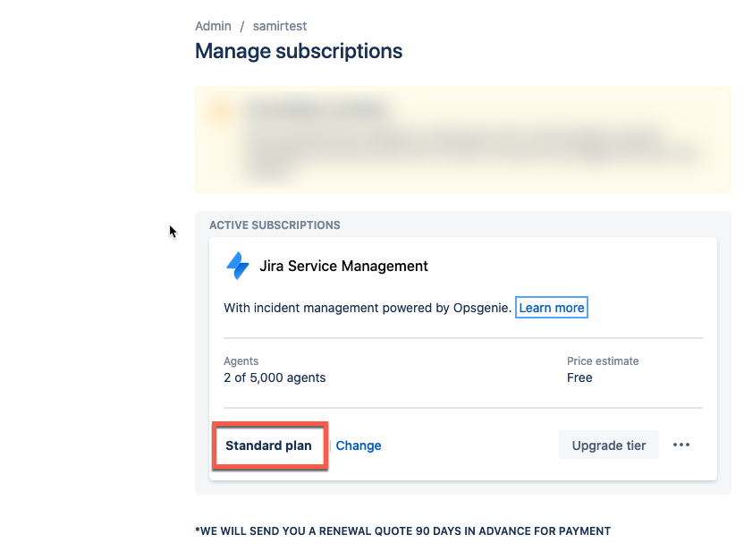Click the Price estimate label
Image resolution: width=744 pixels, height=560 pixels.
click(x=603, y=361)
